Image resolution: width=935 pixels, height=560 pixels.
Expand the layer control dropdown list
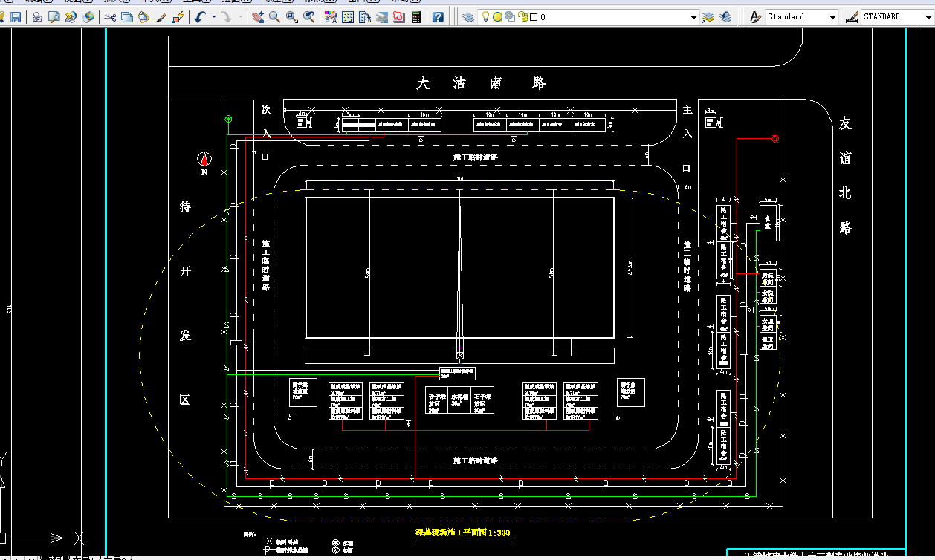pyautogui.click(x=693, y=17)
